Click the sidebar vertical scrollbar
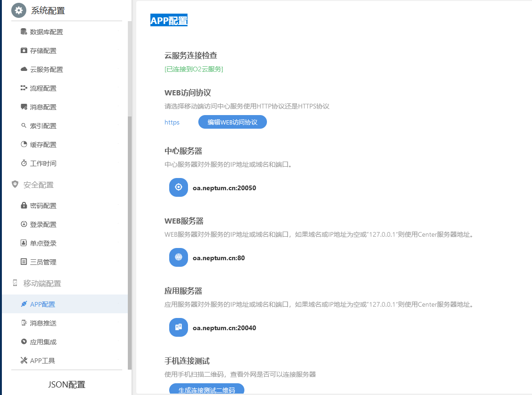The image size is (532, 395). [130, 242]
